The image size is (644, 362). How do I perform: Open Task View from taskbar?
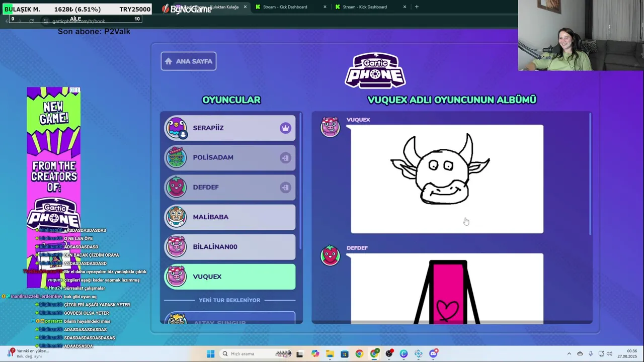300,354
